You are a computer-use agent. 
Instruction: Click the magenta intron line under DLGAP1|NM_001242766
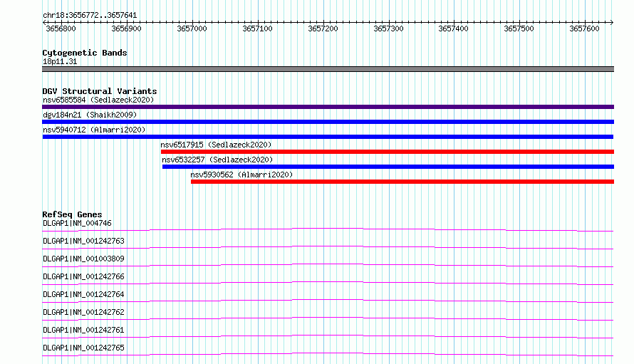(328, 282)
